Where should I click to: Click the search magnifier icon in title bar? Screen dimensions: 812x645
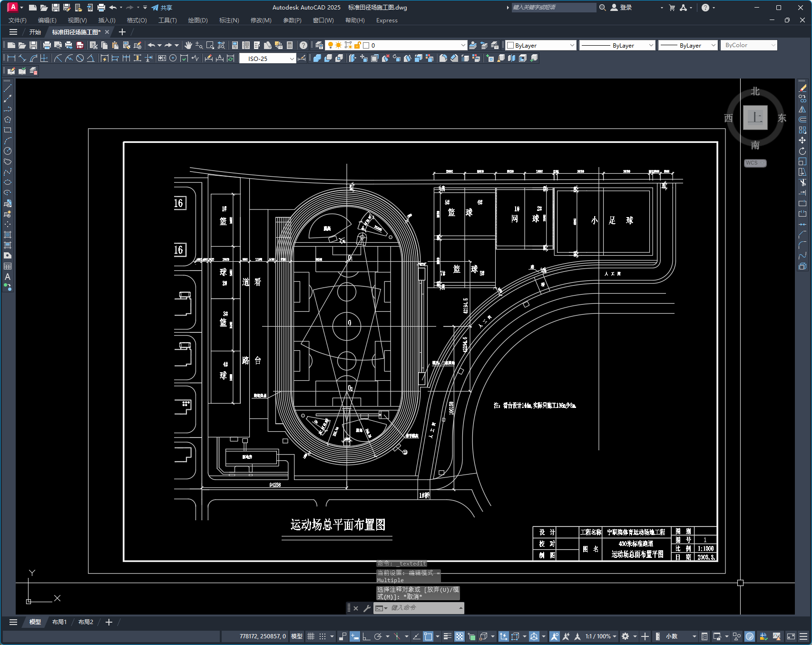point(602,8)
